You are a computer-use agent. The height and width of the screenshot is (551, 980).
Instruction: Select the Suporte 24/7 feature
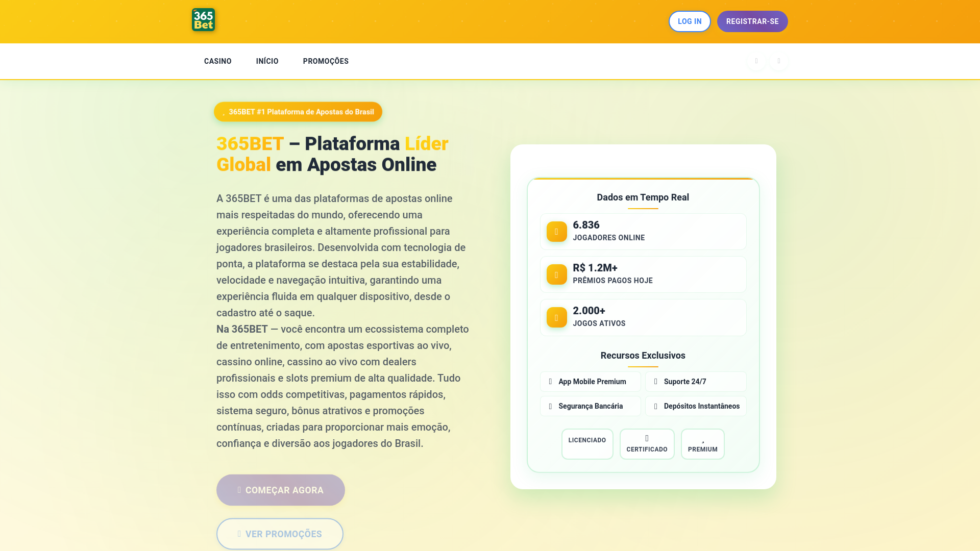pyautogui.click(x=696, y=382)
